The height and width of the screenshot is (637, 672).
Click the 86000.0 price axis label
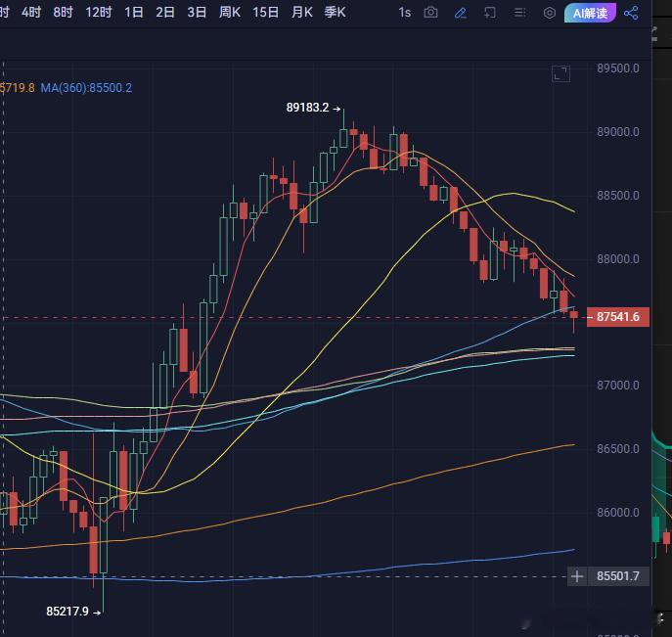(x=618, y=513)
